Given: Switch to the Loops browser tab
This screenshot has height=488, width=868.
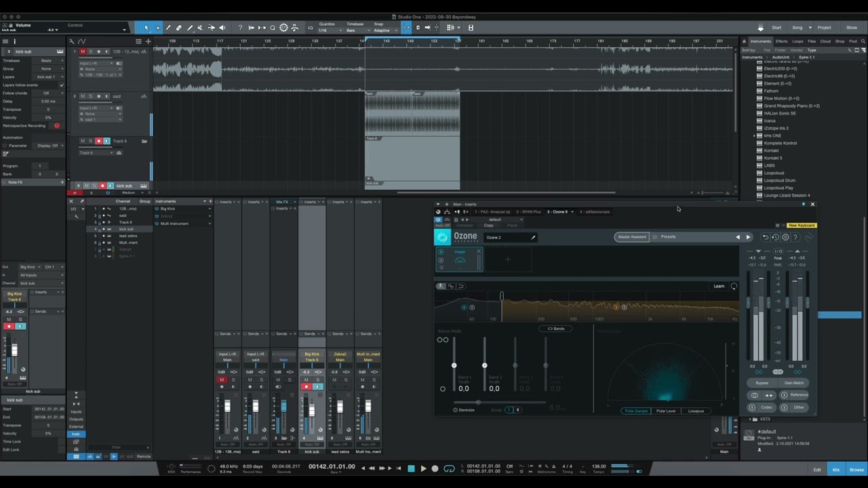Looking at the screenshot, I should point(798,41).
